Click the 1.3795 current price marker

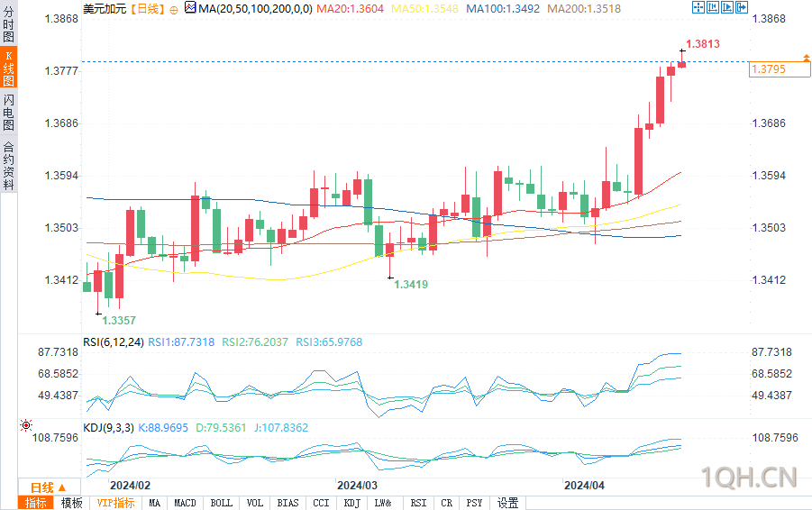coord(780,69)
